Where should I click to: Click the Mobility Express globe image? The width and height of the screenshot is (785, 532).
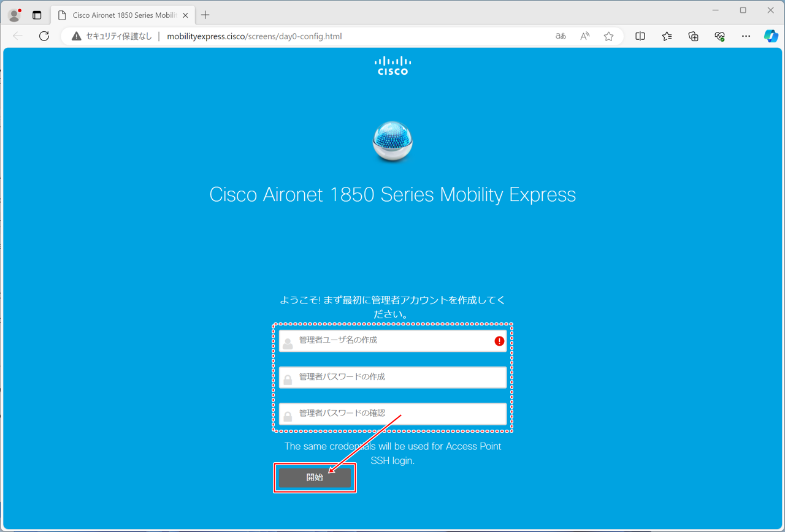click(392, 142)
